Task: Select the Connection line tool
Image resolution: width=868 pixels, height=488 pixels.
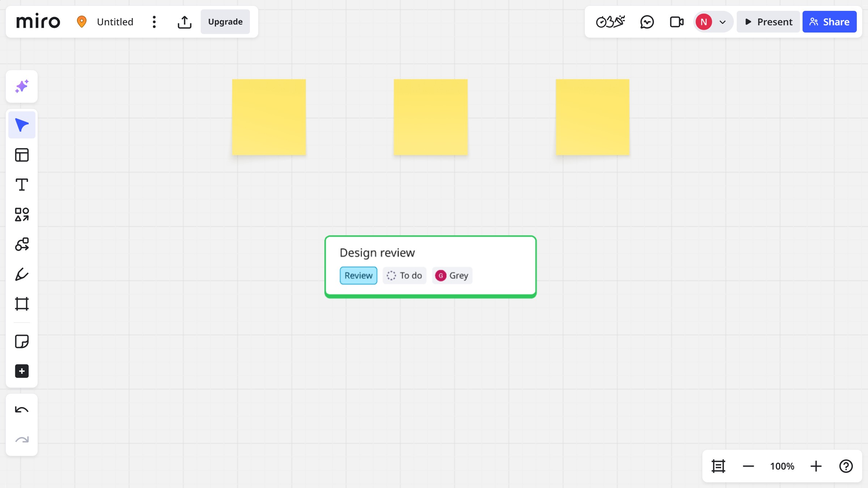Action: coord(21,244)
